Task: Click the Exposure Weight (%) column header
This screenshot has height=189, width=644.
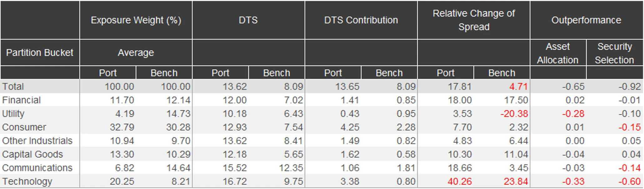Action: [x=136, y=20]
